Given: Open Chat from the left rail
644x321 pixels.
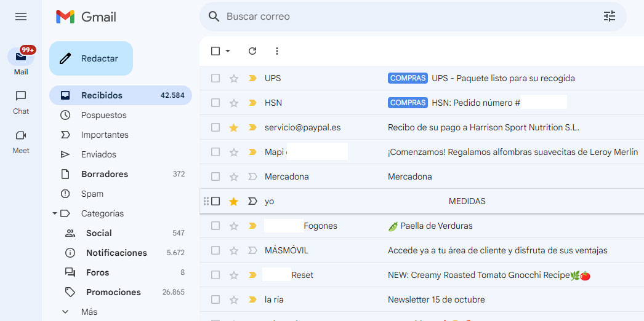Looking at the screenshot, I should point(21,103).
